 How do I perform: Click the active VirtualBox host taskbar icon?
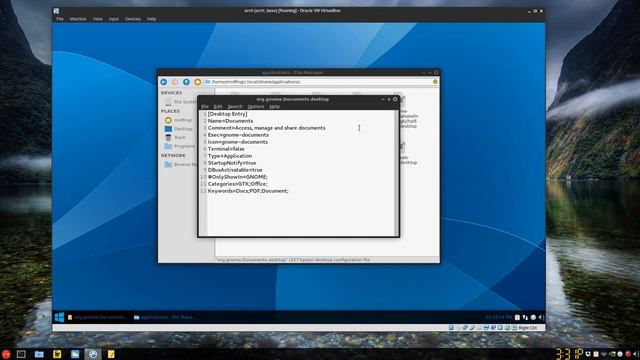click(x=93, y=354)
